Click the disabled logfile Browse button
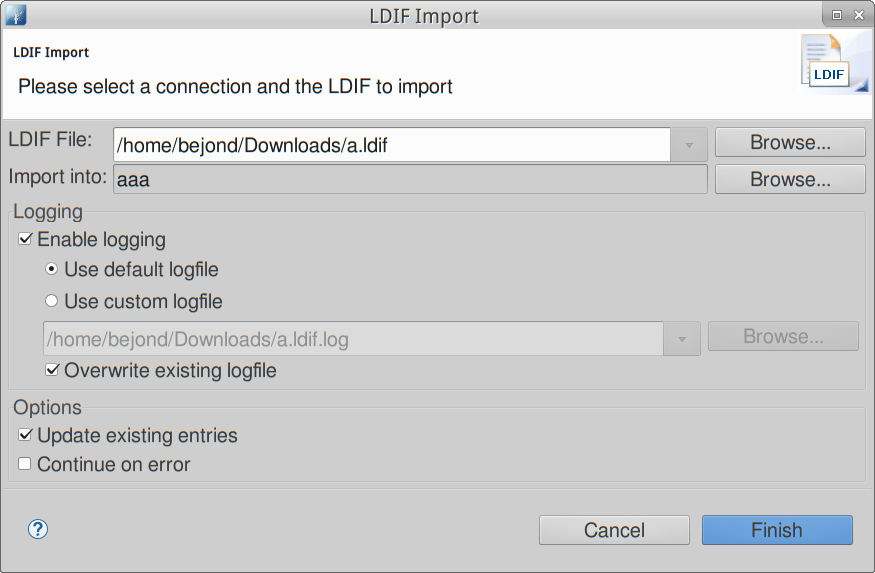Screen dimensions: 875x573 (x=783, y=336)
